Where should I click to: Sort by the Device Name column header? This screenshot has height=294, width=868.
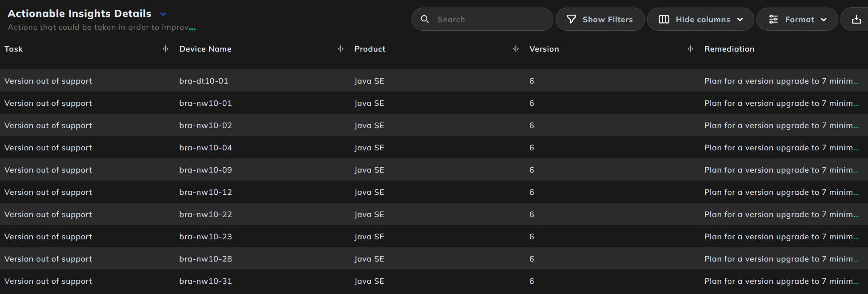coord(205,49)
